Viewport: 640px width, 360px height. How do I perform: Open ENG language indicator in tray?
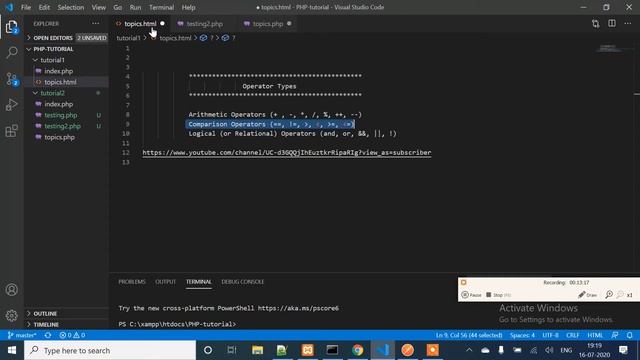[x=566, y=350]
